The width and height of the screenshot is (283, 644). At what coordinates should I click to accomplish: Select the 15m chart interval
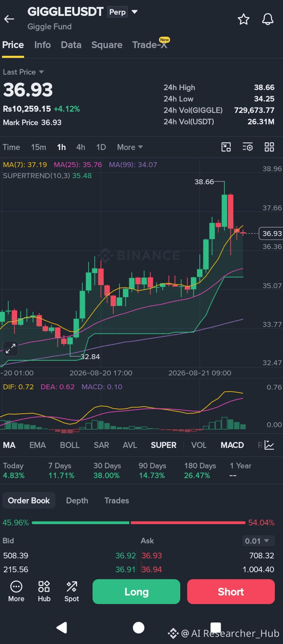[39, 147]
